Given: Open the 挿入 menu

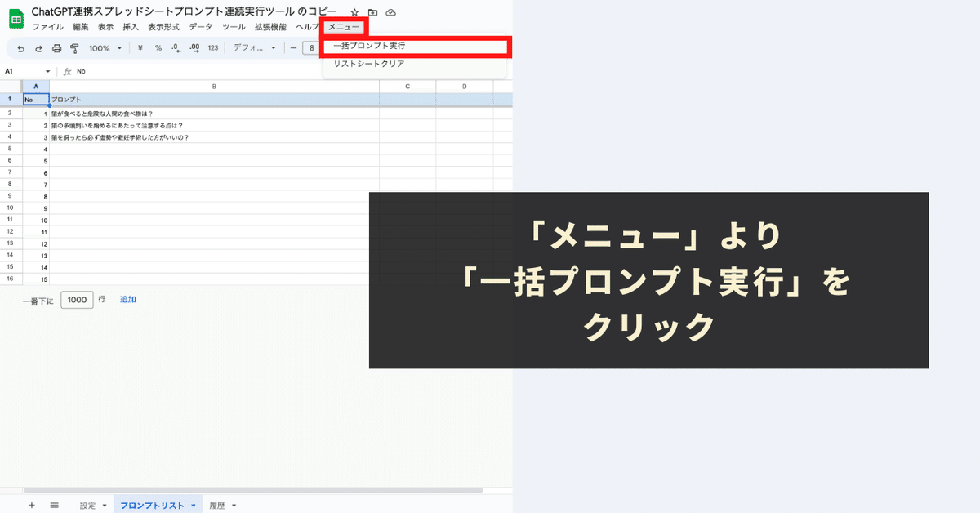Looking at the screenshot, I should (131, 27).
